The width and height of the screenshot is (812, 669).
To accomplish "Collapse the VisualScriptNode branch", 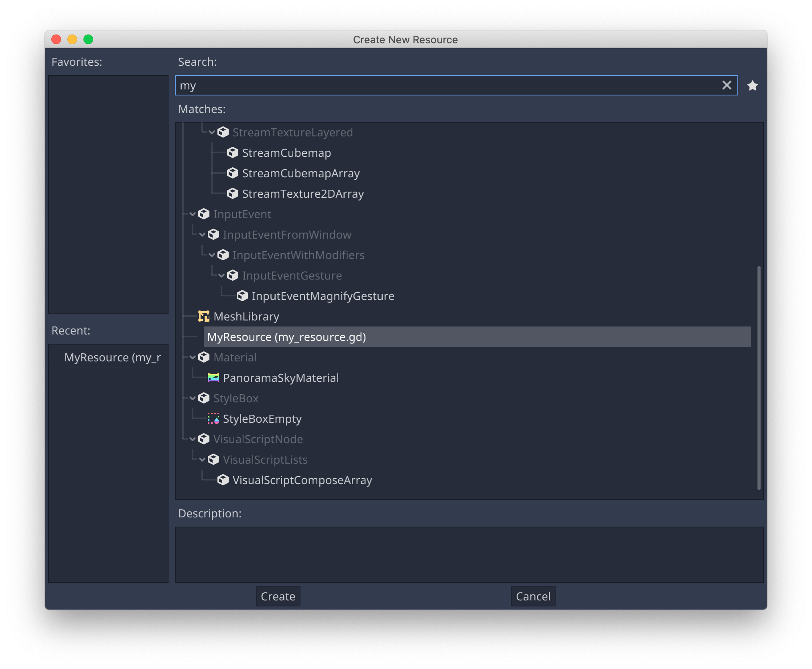I will pos(192,439).
